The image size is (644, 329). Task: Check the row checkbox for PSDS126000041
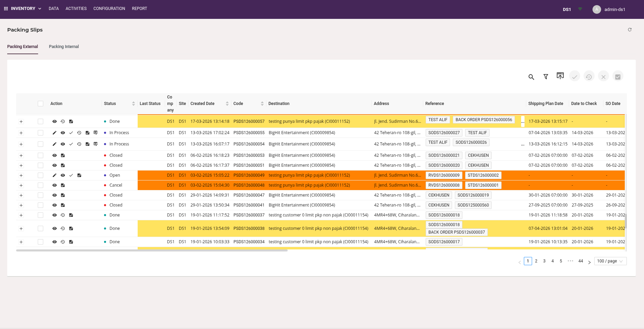[41, 205]
